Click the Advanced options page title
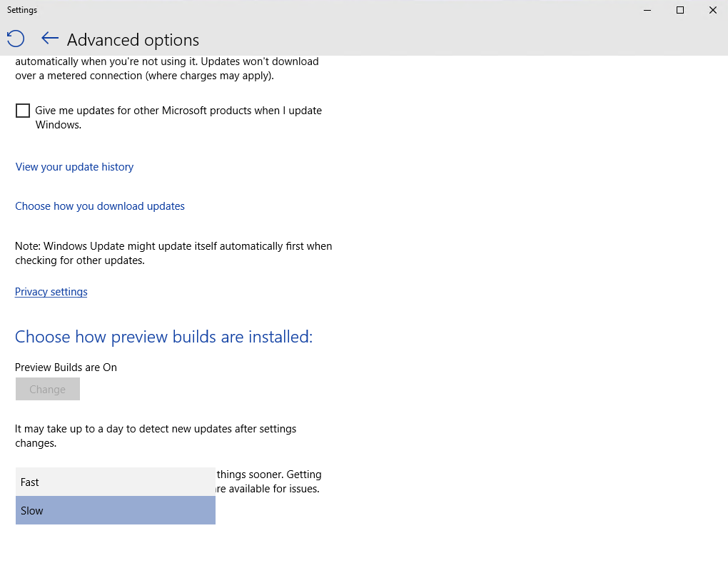 coord(133,40)
